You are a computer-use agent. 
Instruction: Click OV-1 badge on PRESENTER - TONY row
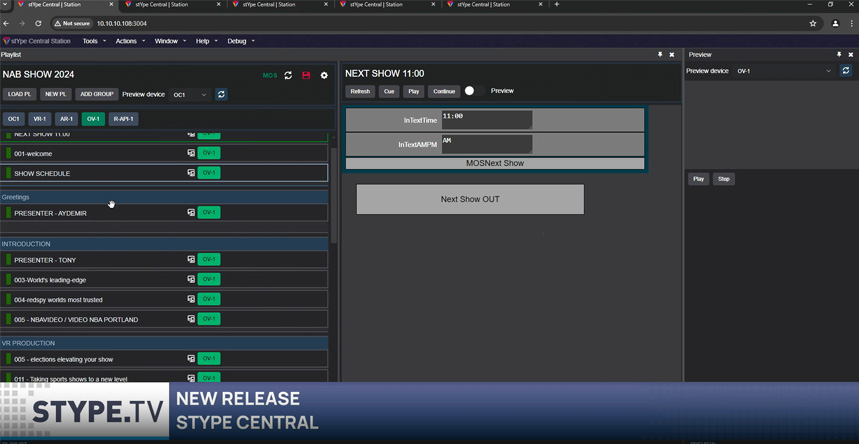tap(209, 260)
